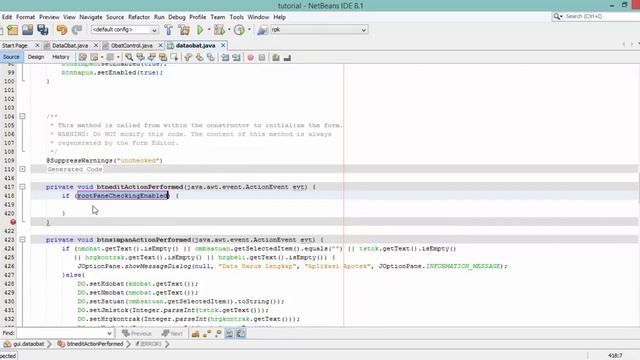Click the Comment toolbar icon
Screen dimensions: 640x360
[x=276, y=58]
